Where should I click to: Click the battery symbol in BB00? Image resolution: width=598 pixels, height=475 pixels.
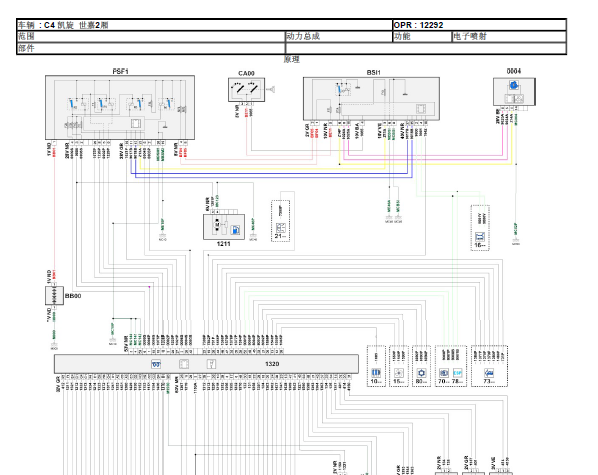click(55, 295)
